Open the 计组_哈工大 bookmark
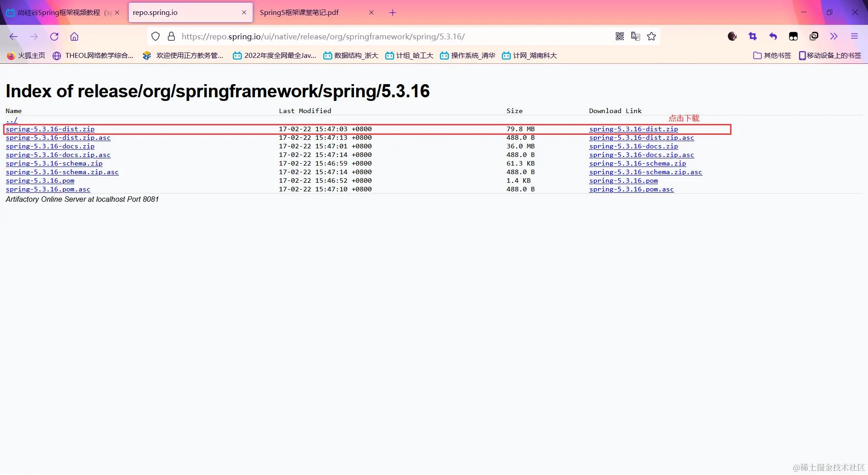This screenshot has height=475, width=868. 409,56
